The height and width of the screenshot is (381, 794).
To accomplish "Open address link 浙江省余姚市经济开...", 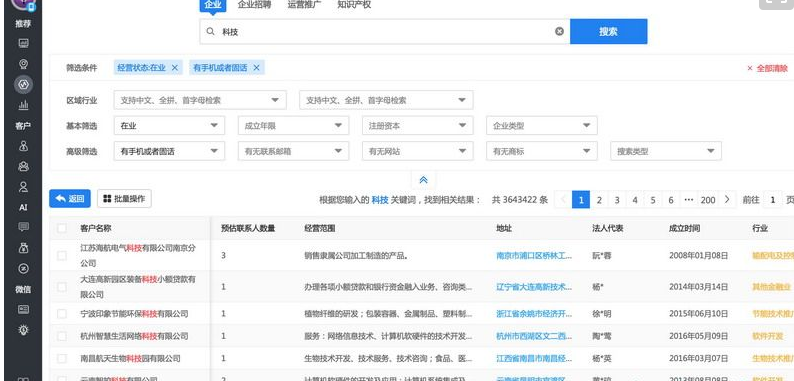I will click(x=534, y=314).
